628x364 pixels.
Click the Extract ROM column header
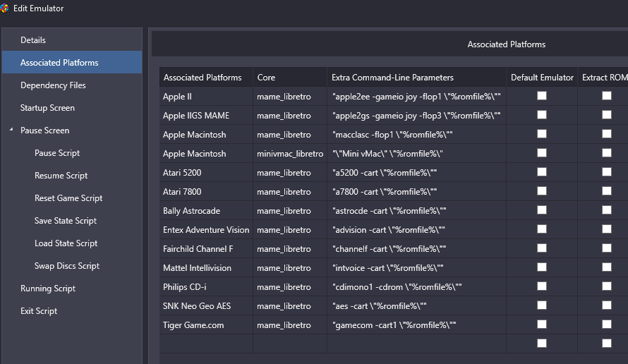pos(603,78)
